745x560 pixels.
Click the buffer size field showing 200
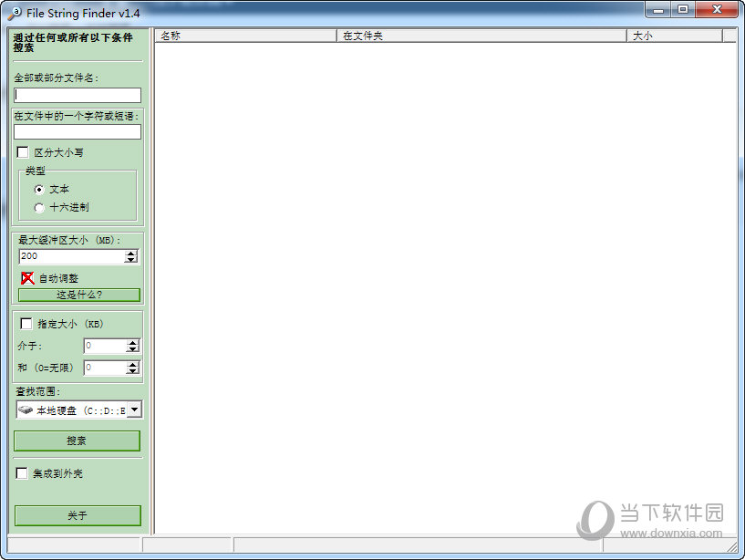[72, 256]
